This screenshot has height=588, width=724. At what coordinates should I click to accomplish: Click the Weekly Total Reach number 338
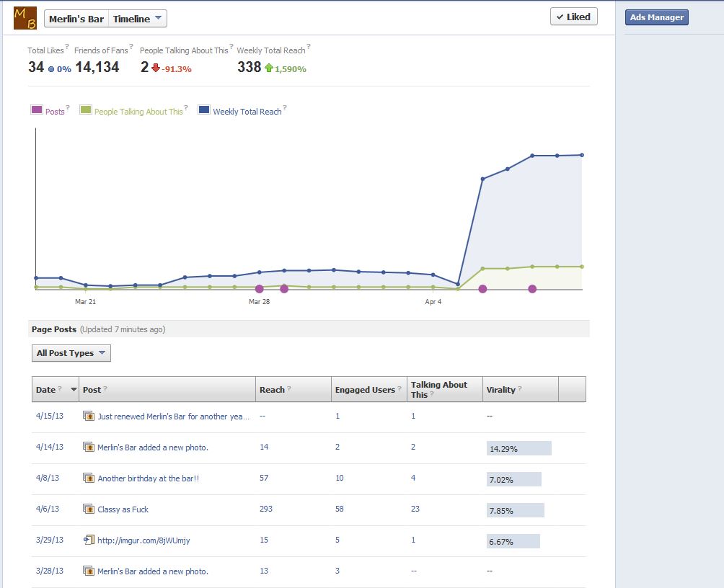[250, 68]
